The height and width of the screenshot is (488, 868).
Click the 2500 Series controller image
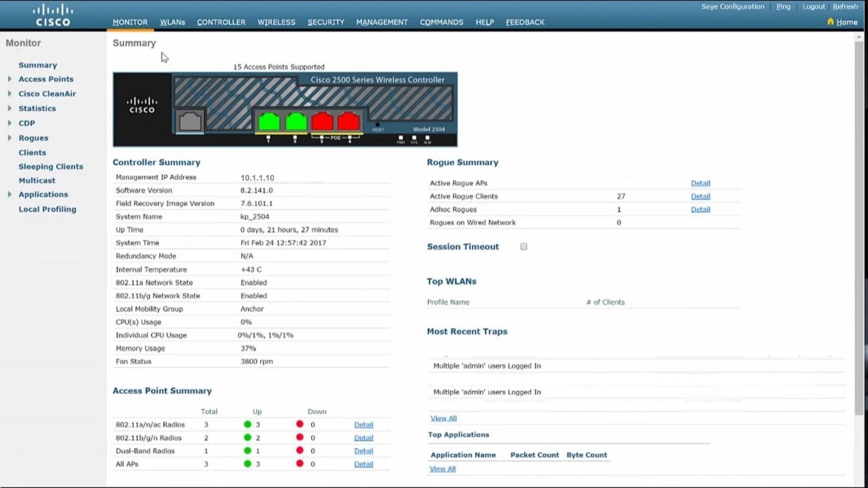coord(284,109)
